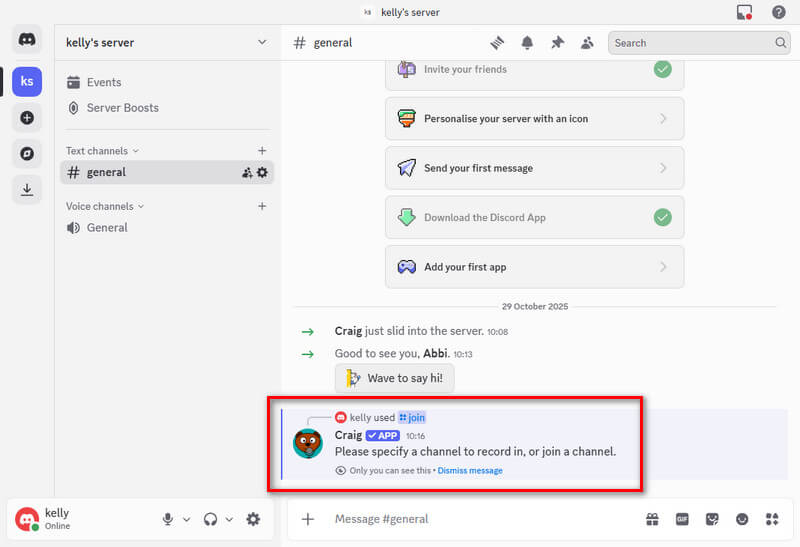
Task: Open Add your first app card
Action: (535, 267)
